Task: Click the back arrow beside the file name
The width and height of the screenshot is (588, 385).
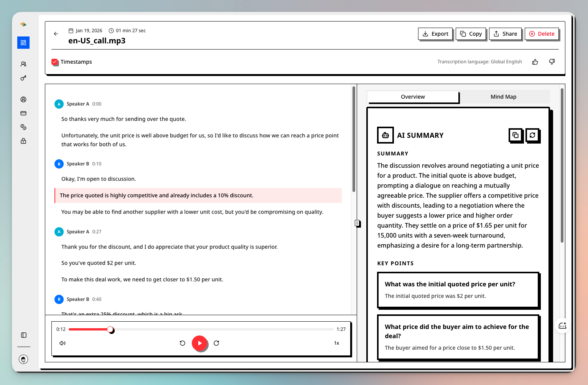Action: 56,34
